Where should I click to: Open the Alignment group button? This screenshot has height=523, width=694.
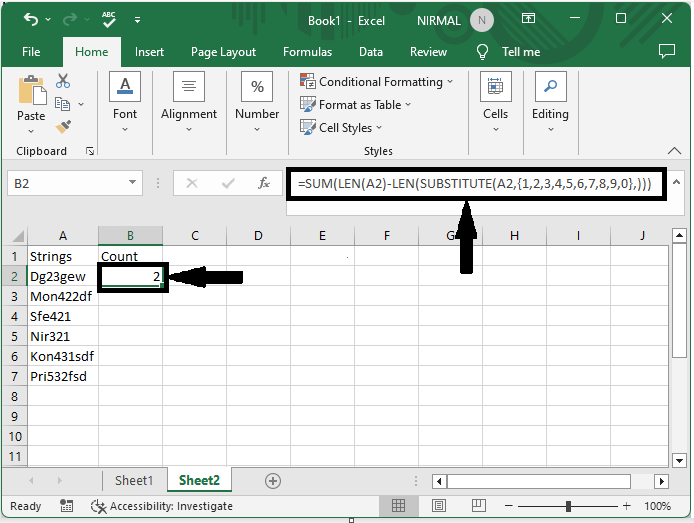coord(189,102)
